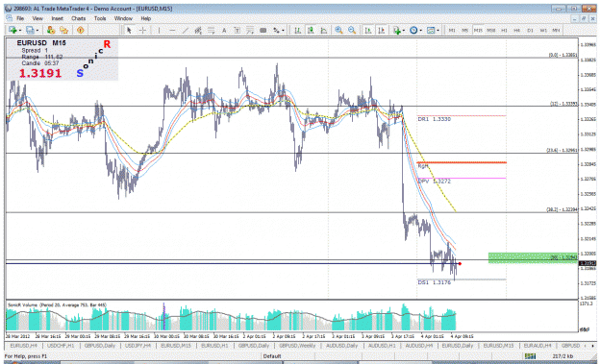This screenshot has width=601, height=364.
Task: Select the Equidistant Channel tool
Action: (198, 30)
